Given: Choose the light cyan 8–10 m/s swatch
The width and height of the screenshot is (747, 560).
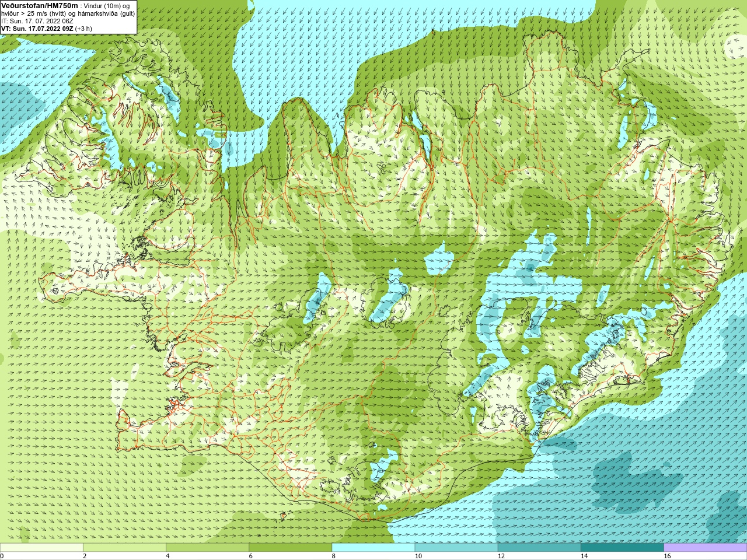Looking at the screenshot, I should coord(373,547).
